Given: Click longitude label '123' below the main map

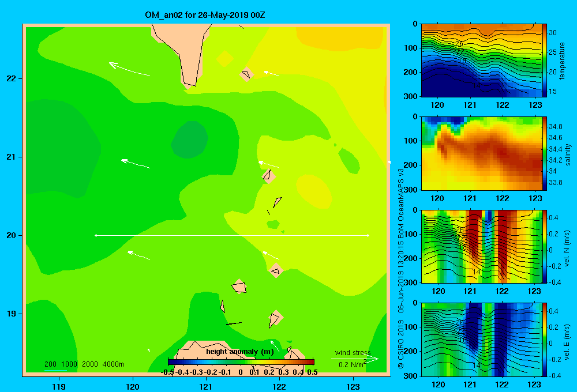Looking at the screenshot, I should [x=353, y=387].
